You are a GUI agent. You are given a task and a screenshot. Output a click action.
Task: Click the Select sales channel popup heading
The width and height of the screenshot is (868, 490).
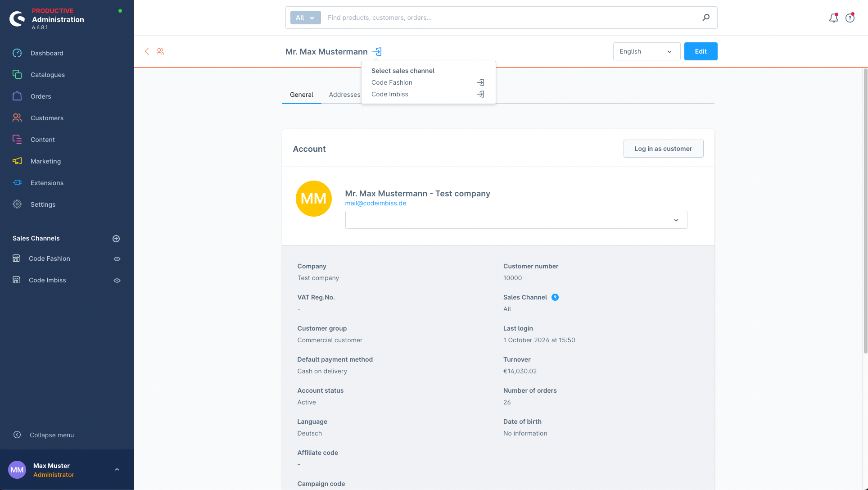pyautogui.click(x=403, y=71)
